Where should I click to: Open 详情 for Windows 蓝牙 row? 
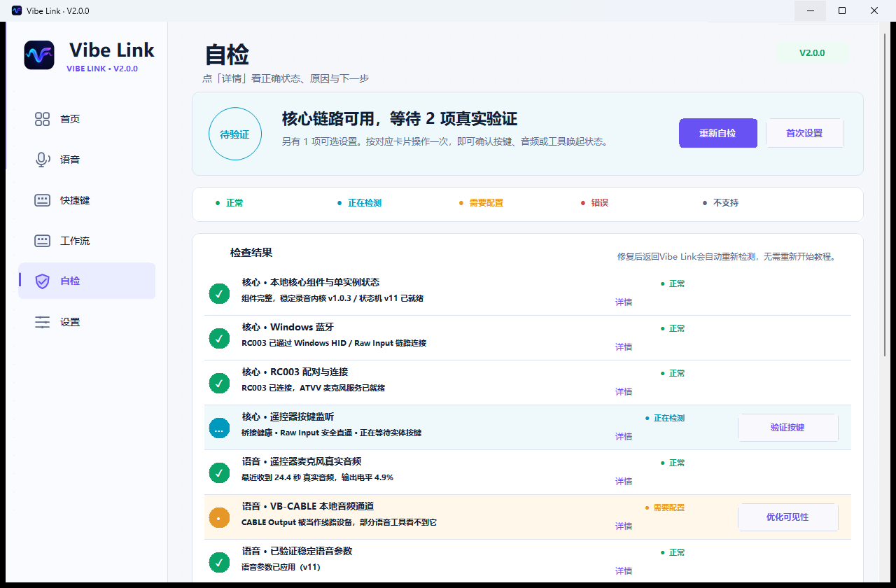[624, 347]
